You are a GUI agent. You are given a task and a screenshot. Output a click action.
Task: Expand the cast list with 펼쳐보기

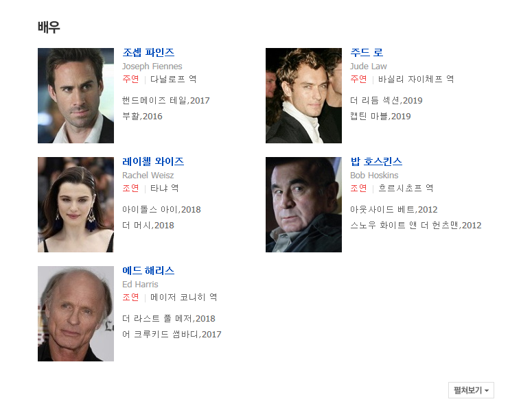[471, 390]
